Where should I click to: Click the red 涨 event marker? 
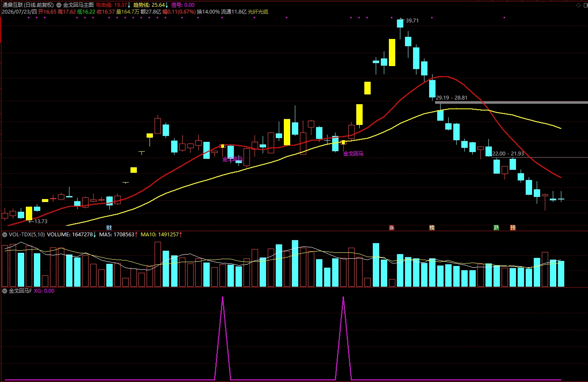tap(391, 228)
